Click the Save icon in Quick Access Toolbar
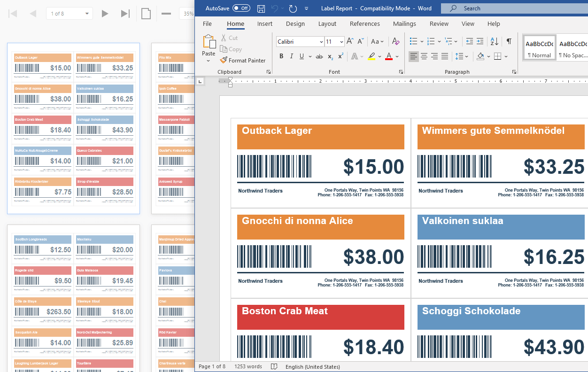Image resolution: width=588 pixels, height=372 pixels. tap(261, 8)
